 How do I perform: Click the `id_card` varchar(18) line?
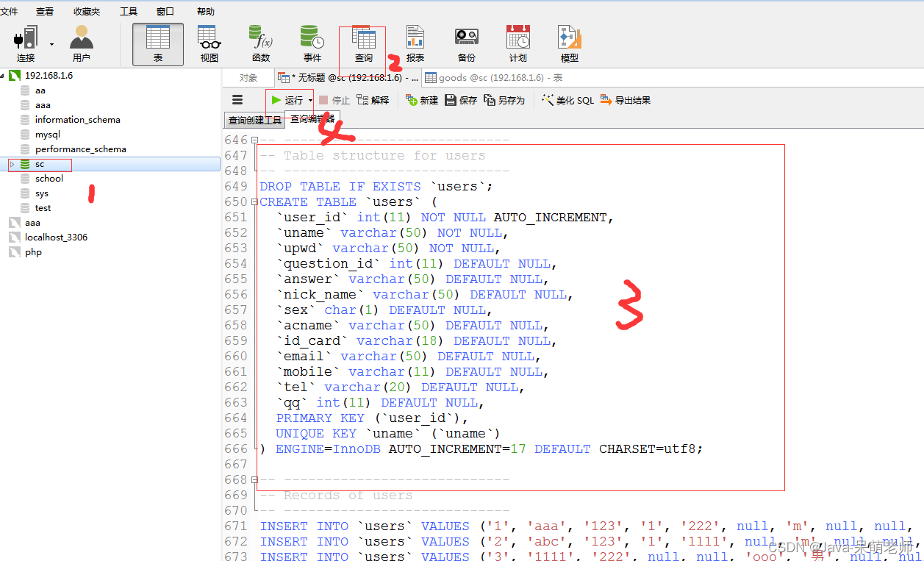tap(417, 341)
